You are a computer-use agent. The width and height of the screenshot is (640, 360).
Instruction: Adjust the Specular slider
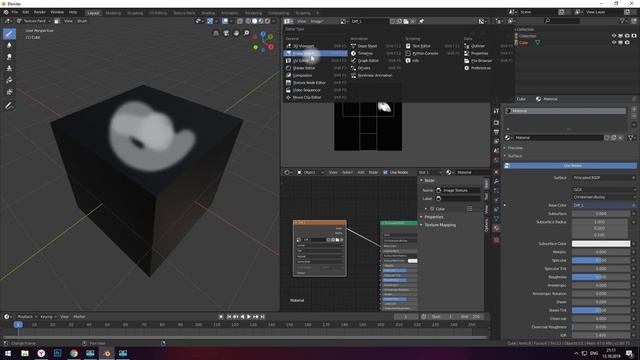(x=601, y=260)
